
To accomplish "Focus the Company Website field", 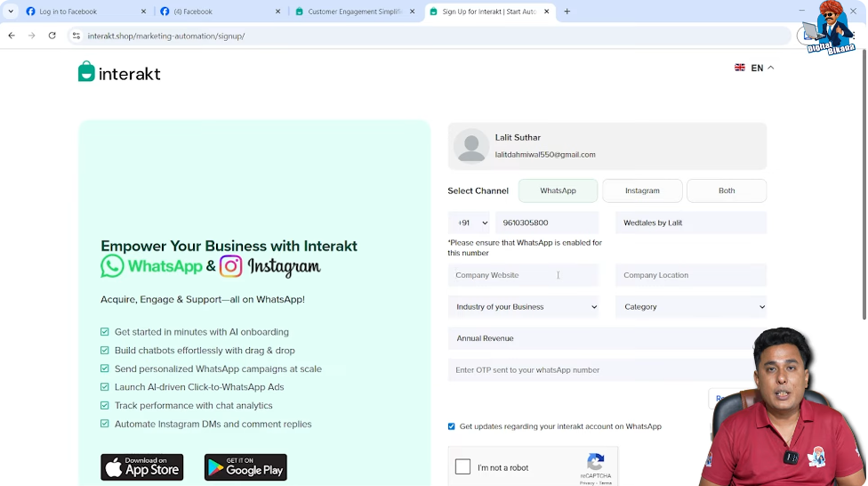I will coord(524,275).
